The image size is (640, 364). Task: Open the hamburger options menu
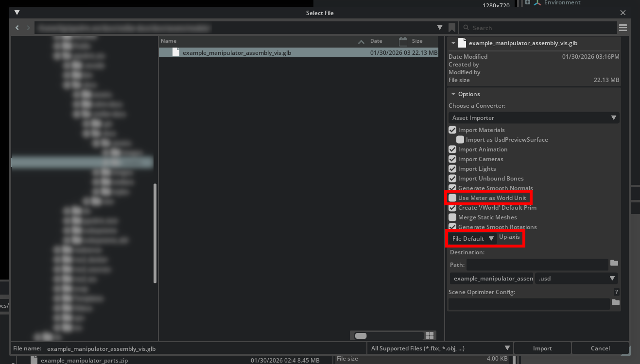(623, 28)
